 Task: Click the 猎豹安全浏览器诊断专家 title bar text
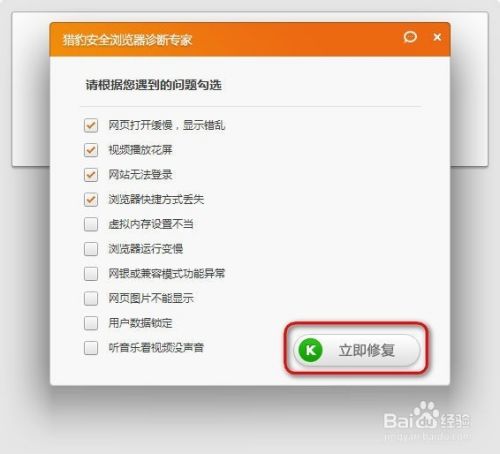[x=128, y=40]
